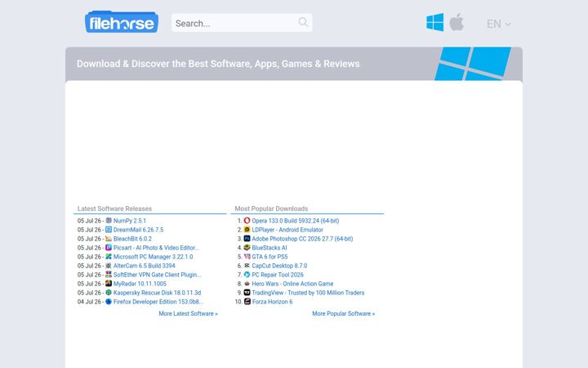Open LDPlayer - Android Emulator link
This screenshot has width=588, height=368.
click(287, 230)
